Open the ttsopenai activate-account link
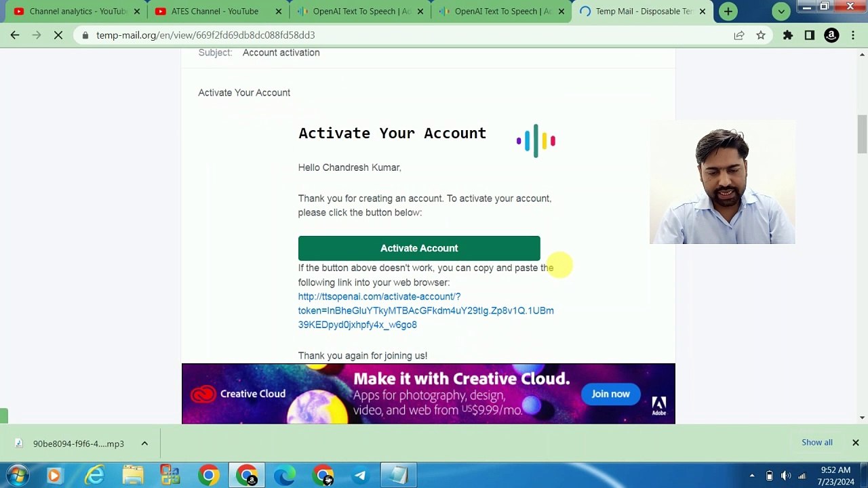This screenshot has height=488, width=868. coord(426,310)
